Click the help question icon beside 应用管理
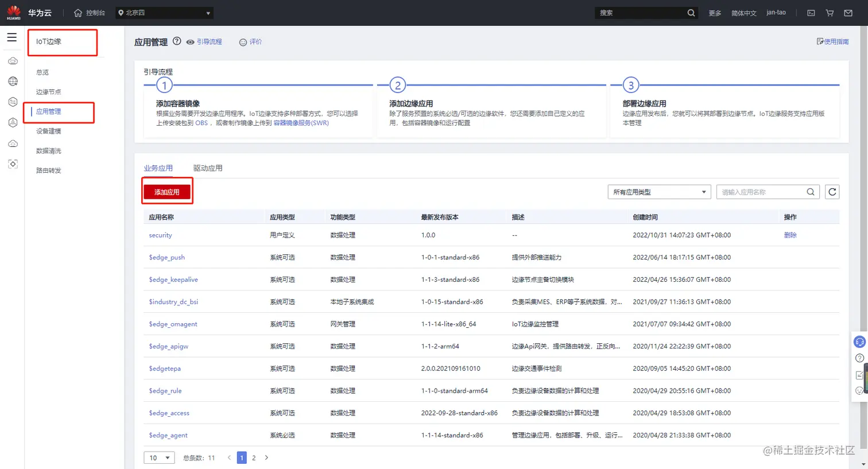The image size is (868, 469). [177, 41]
